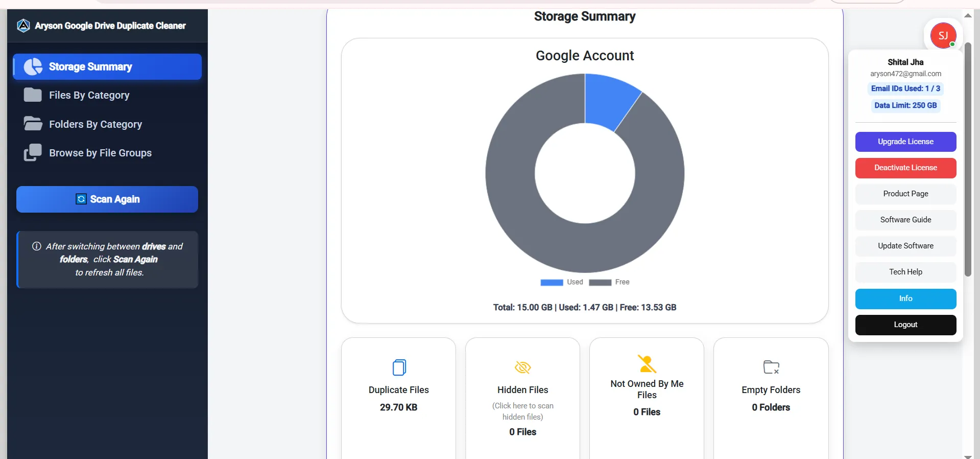Click the Deactivate License button
This screenshot has height=459, width=980.
pyautogui.click(x=905, y=168)
